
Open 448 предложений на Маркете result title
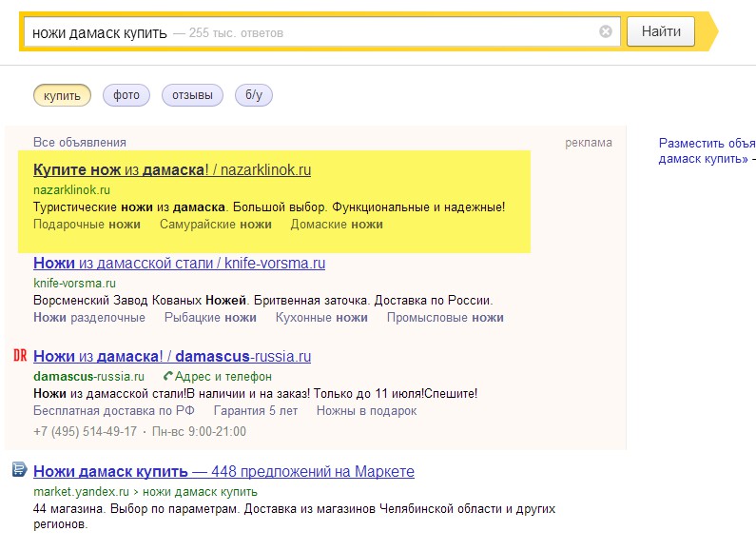click(223, 471)
